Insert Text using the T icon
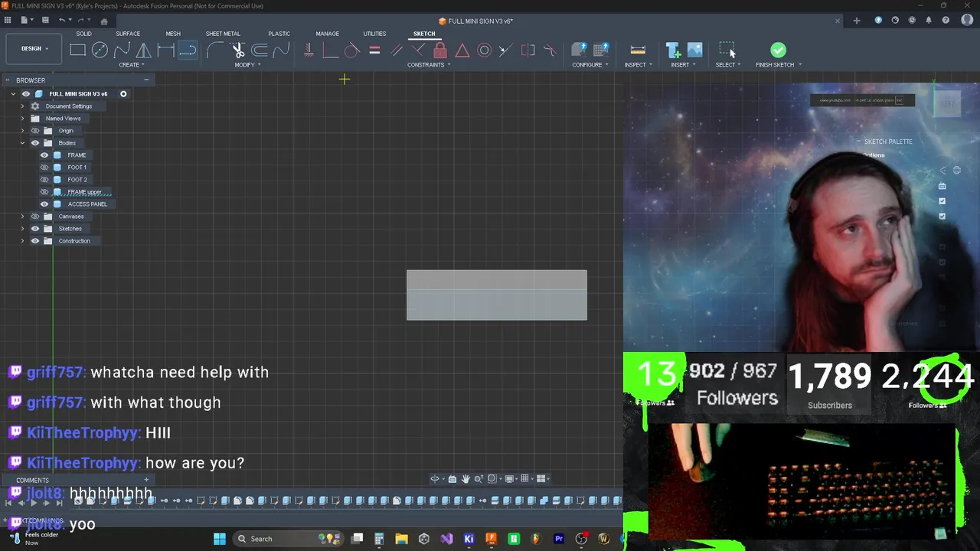Image resolution: width=980 pixels, height=551 pixels. point(673,51)
